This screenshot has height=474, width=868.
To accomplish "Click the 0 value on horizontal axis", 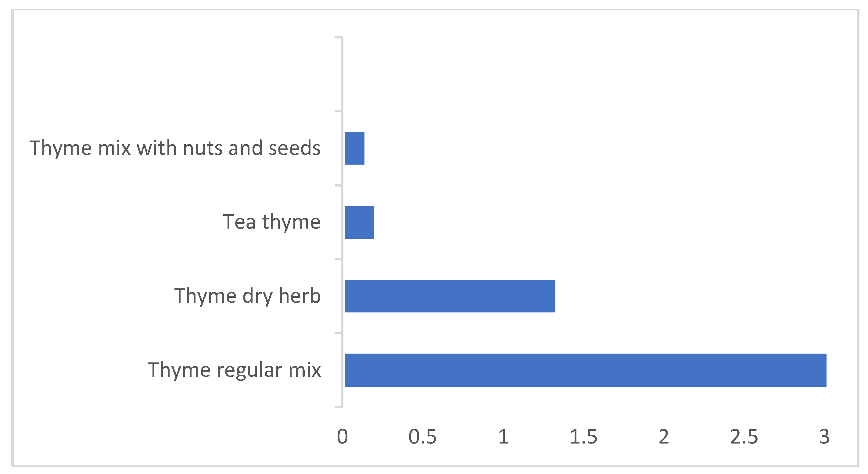I will (x=342, y=437).
